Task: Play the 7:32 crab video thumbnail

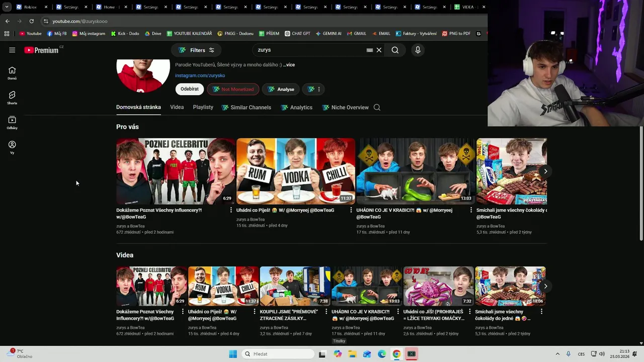Action: pyautogui.click(x=438, y=286)
